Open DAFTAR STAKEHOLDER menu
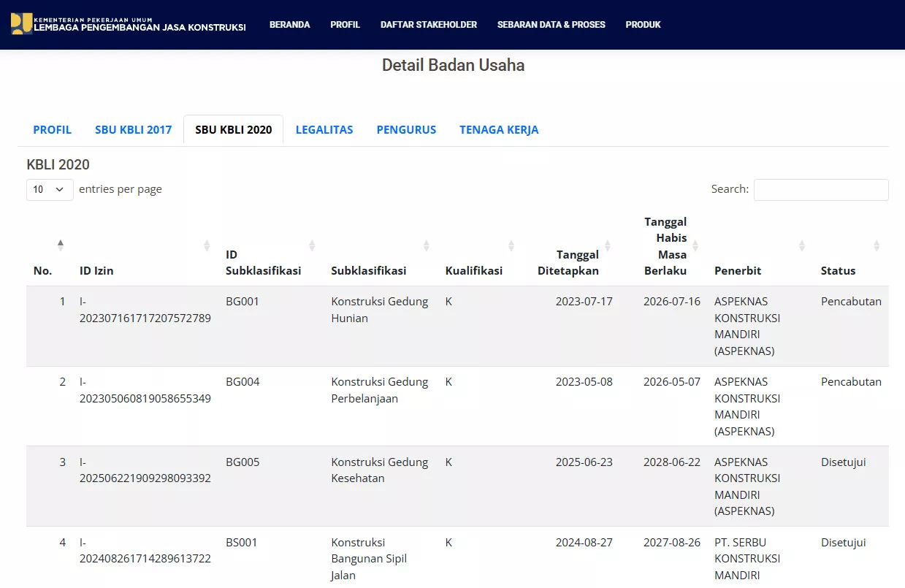Screen dimensions: 905x588 point(429,25)
